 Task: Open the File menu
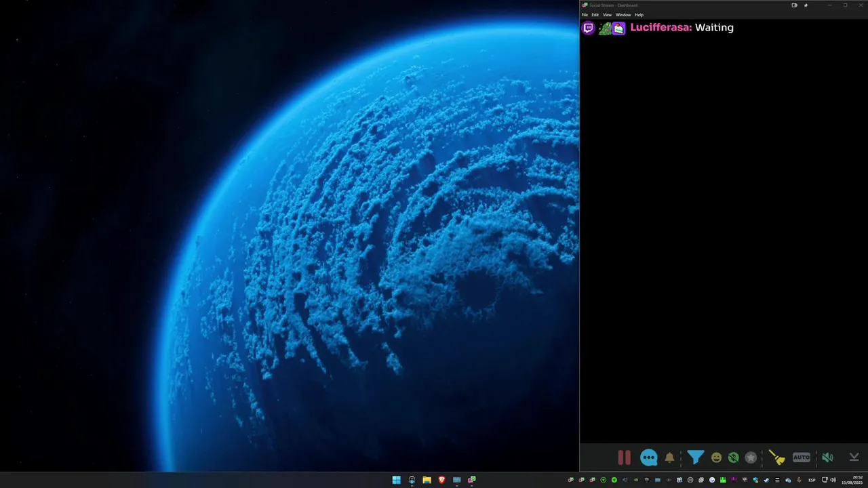[585, 15]
